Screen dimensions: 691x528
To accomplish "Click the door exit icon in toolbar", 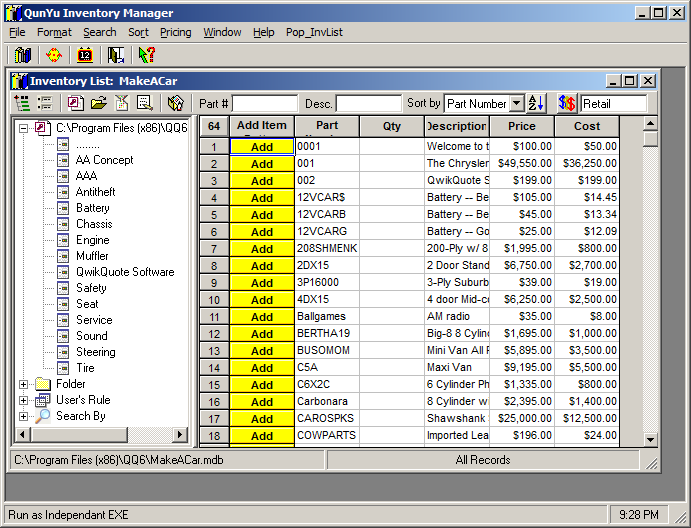I will (x=116, y=55).
